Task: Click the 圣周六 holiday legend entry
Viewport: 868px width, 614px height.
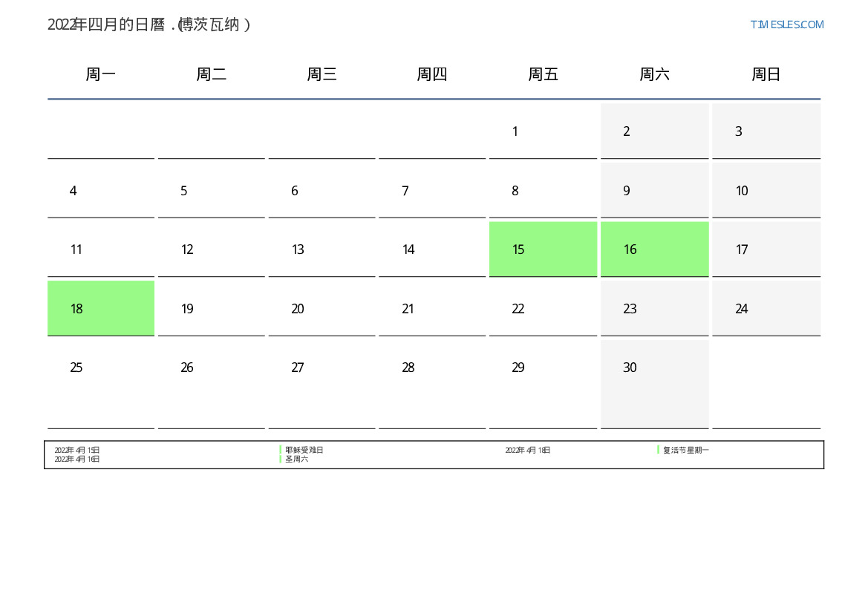Action: 296,460
